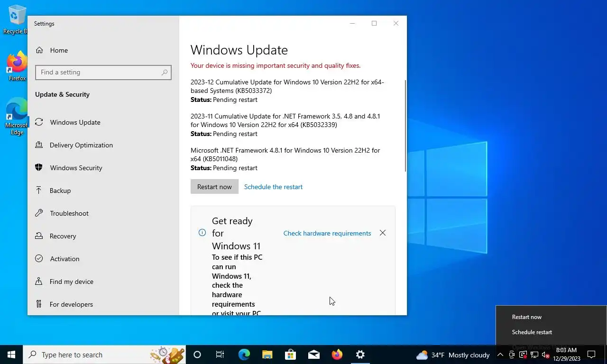607x364 pixels.
Task: Click the Settings gear on the taskbar
Action: [360, 355]
